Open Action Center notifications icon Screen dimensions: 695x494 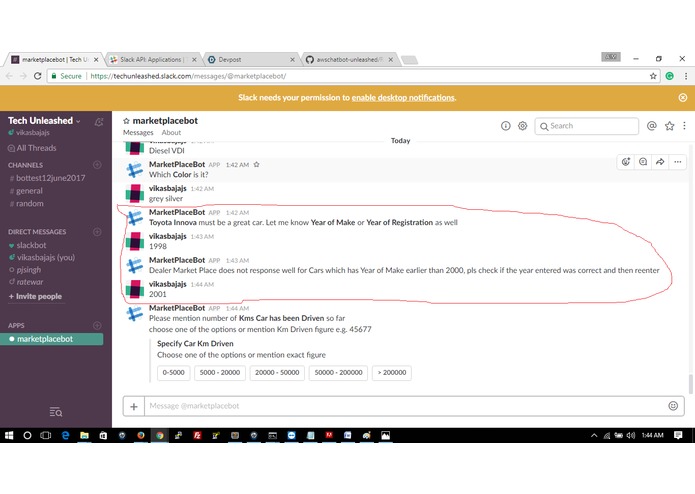pyautogui.click(x=678, y=435)
